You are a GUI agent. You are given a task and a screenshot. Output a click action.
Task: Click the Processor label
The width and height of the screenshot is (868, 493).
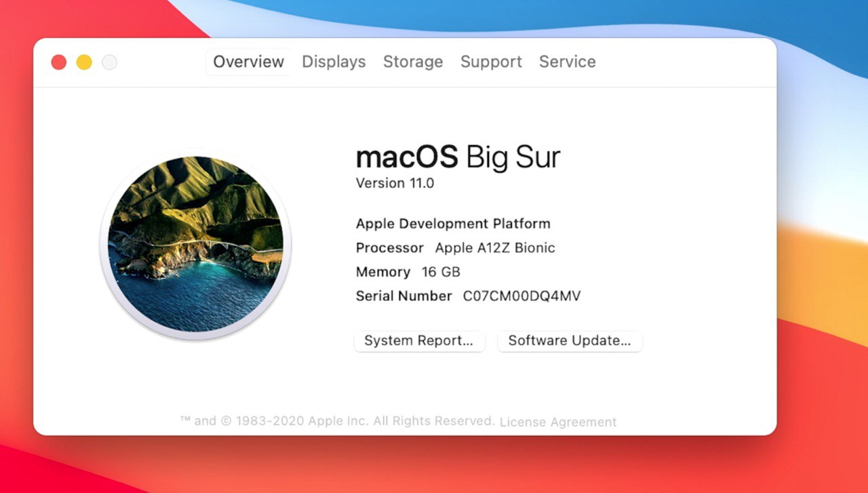(x=390, y=248)
